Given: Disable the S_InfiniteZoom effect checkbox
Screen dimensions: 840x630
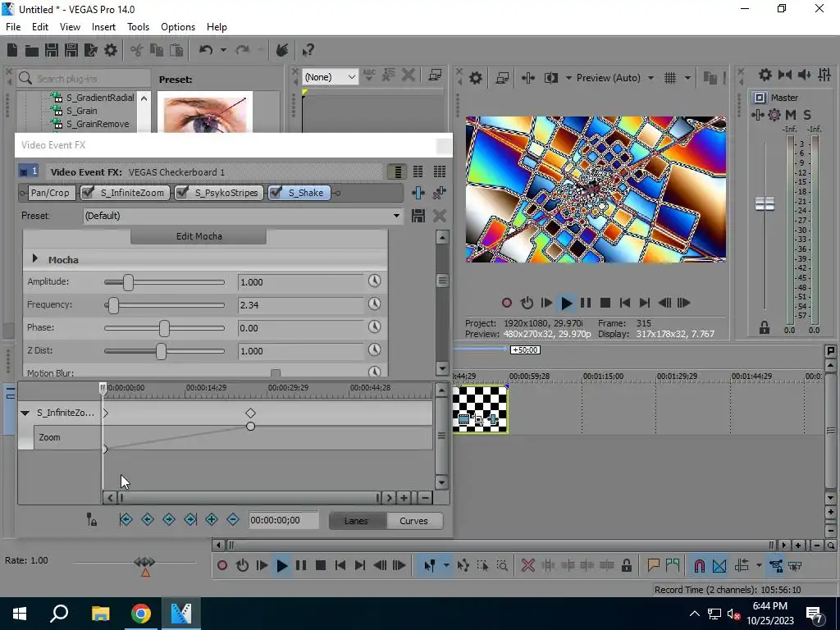Looking at the screenshot, I should pyautogui.click(x=88, y=192).
